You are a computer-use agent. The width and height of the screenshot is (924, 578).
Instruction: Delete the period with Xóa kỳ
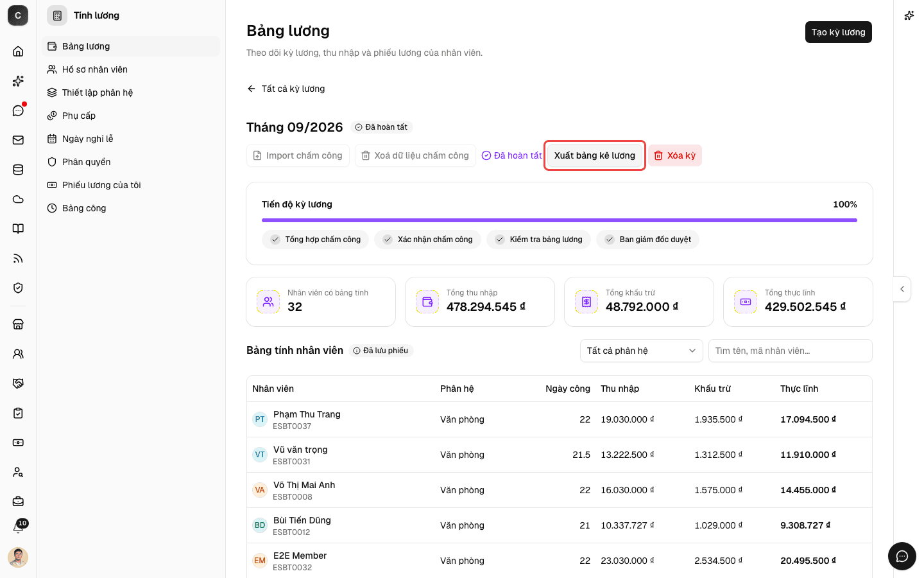tap(675, 155)
